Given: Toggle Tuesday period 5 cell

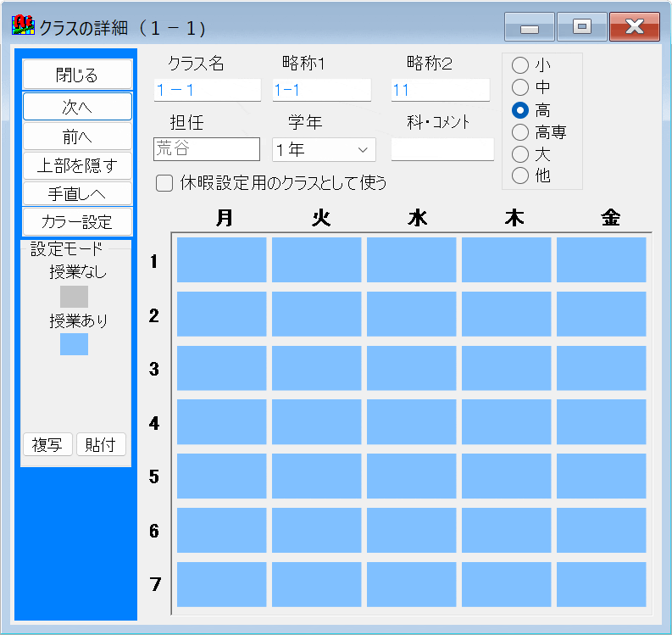Looking at the screenshot, I should point(317,476).
